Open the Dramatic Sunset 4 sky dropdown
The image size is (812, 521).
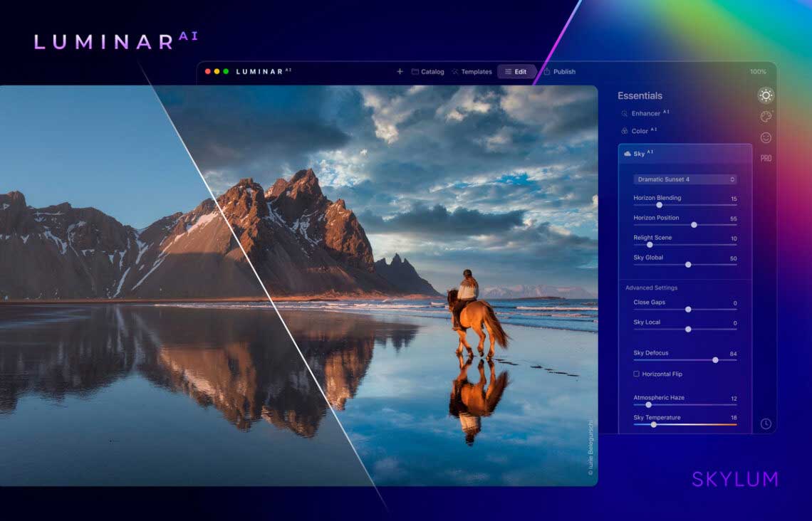[x=685, y=179]
